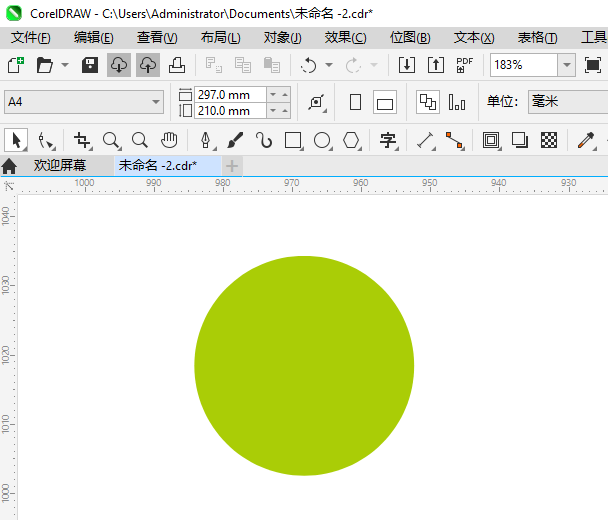Click the page height field 210.0 mm

[x=230, y=111]
